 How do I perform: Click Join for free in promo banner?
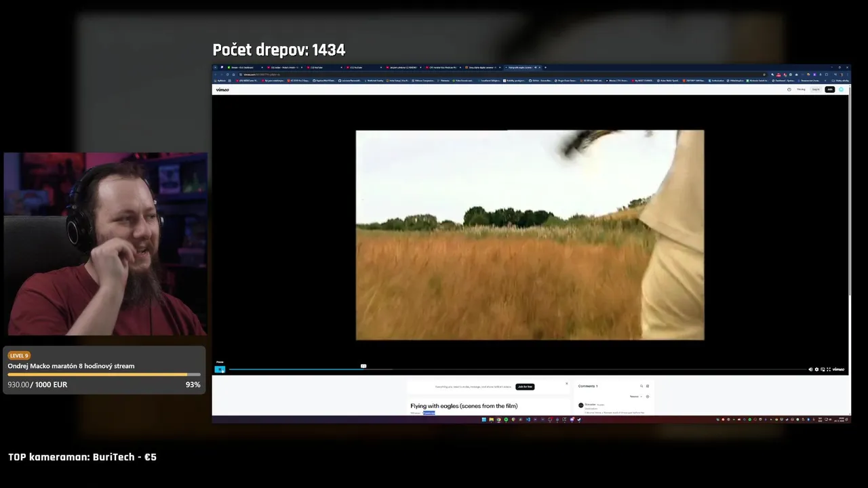click(x=525, y=386)
